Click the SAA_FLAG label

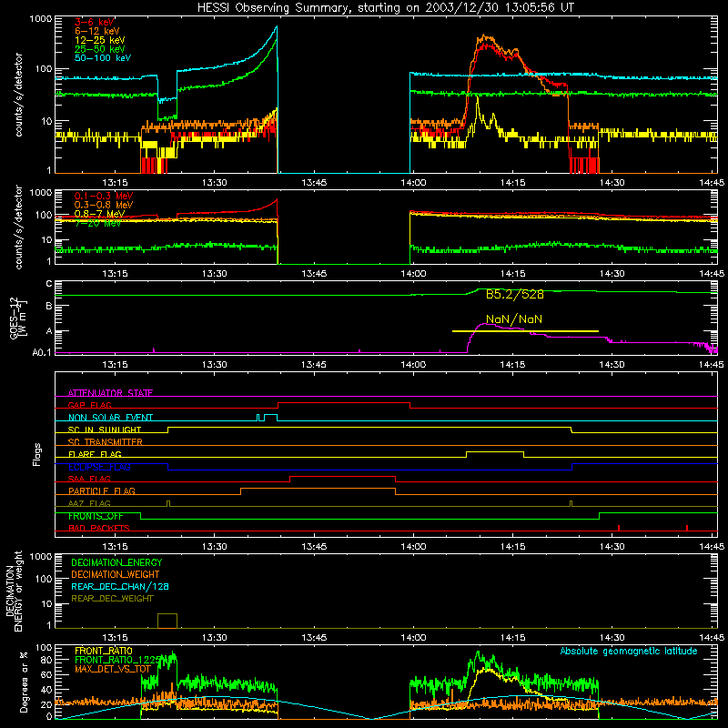(89, 479)
